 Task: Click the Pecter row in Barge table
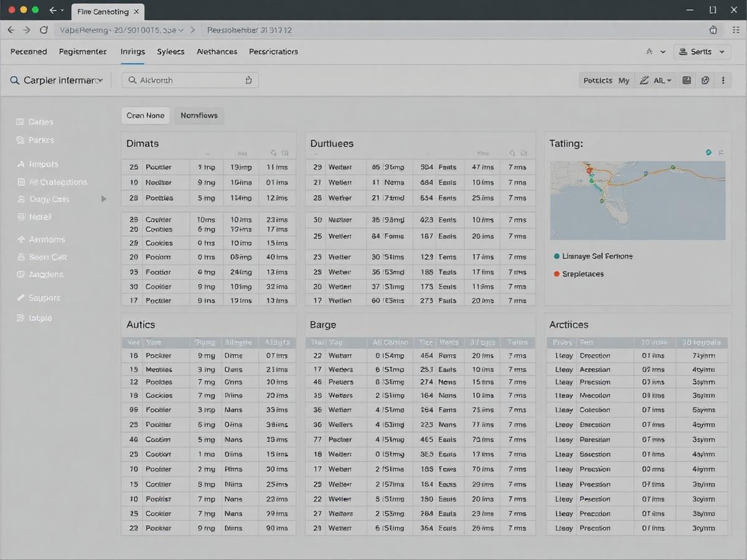tap(420, 439)
